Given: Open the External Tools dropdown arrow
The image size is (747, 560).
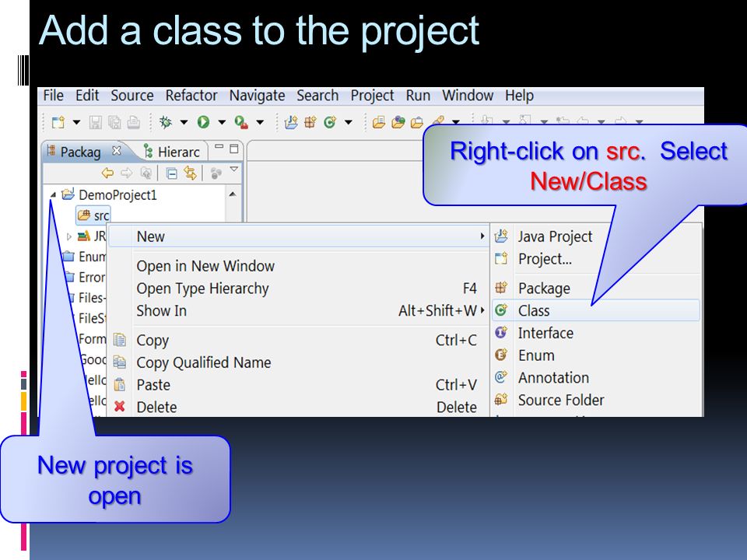Looking at the screenshot, I should coord(260,122).
